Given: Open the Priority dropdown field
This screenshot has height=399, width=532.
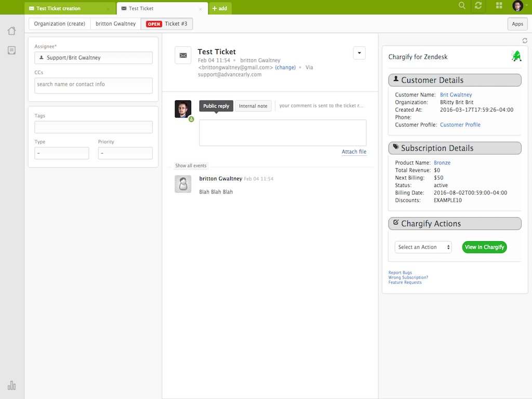Looking at the screenshot, I should tap(125, 153).
